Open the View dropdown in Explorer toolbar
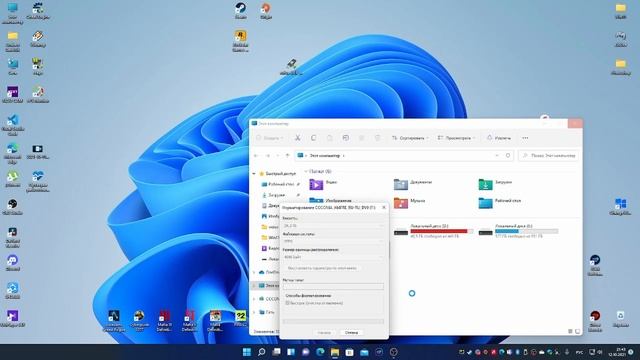The image size is (640, 360). click(456, 138)
